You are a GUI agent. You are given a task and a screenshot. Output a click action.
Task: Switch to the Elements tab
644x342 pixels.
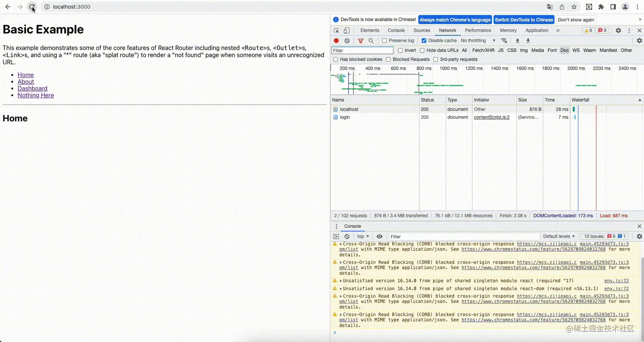[370, 31]
